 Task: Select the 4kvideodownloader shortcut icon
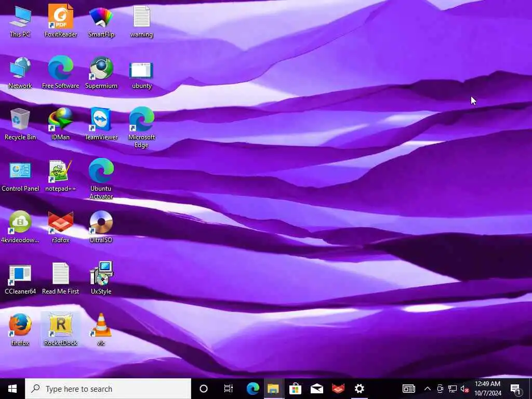(20, 227)
